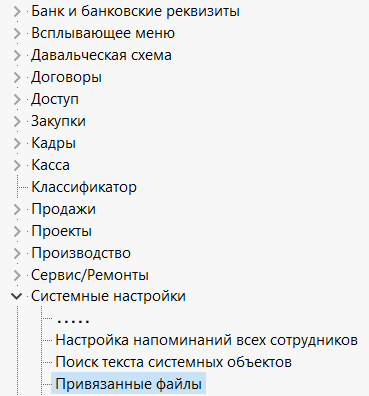Expand the Сервис/Ремонты arrow
The width and height of the screenshot is (369, 396).
click(17, 275)
